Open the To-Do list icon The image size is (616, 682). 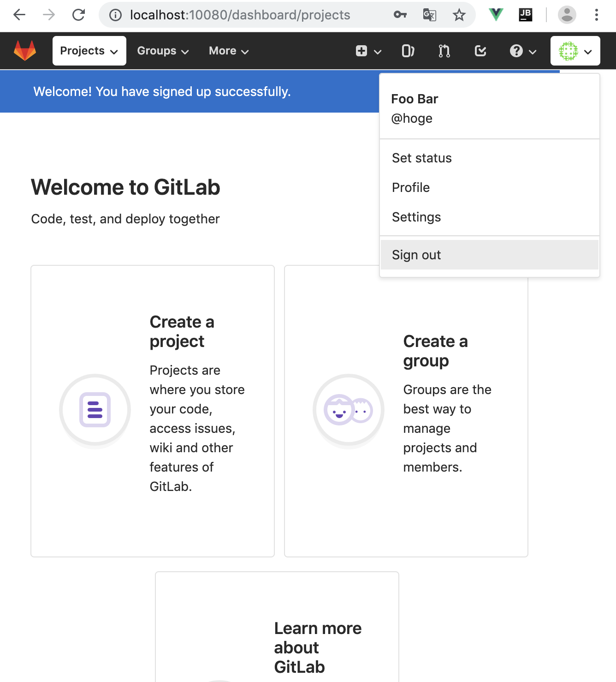point(480,51)
